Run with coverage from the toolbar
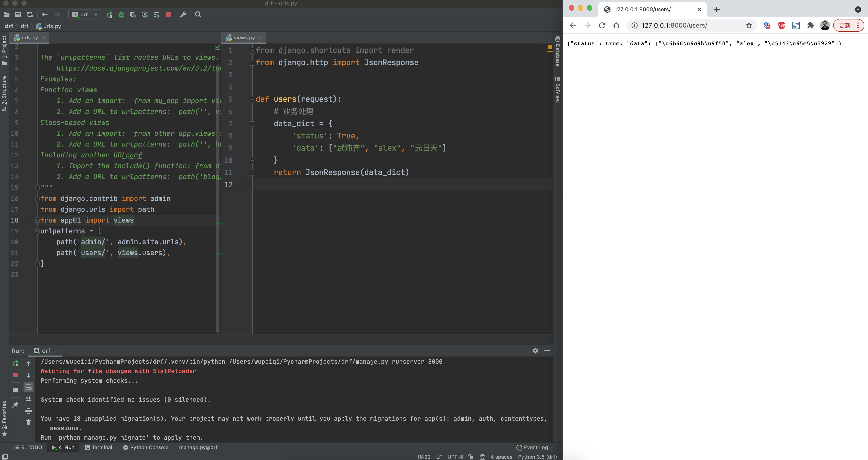Image resolution: width=868 pixels, height=460 pixels. click(133, 14)
